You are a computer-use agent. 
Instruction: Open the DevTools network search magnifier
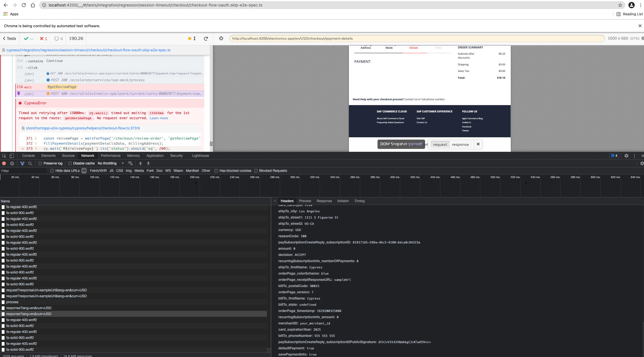[30, 163]
